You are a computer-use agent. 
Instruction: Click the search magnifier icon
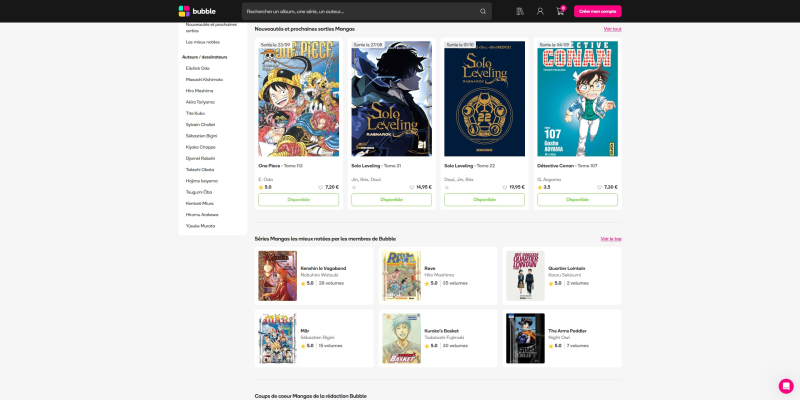coord(483,11)
